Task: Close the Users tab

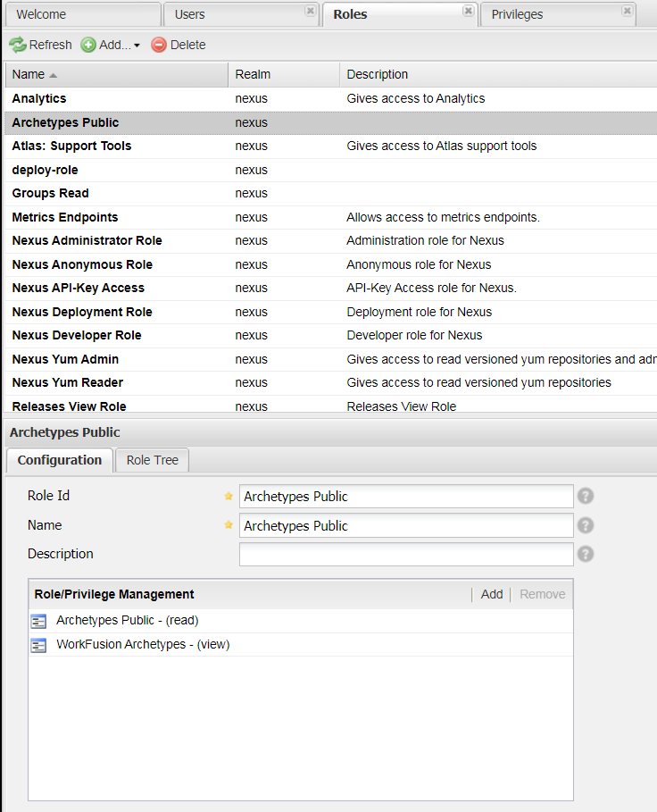Action: point(310,11)
